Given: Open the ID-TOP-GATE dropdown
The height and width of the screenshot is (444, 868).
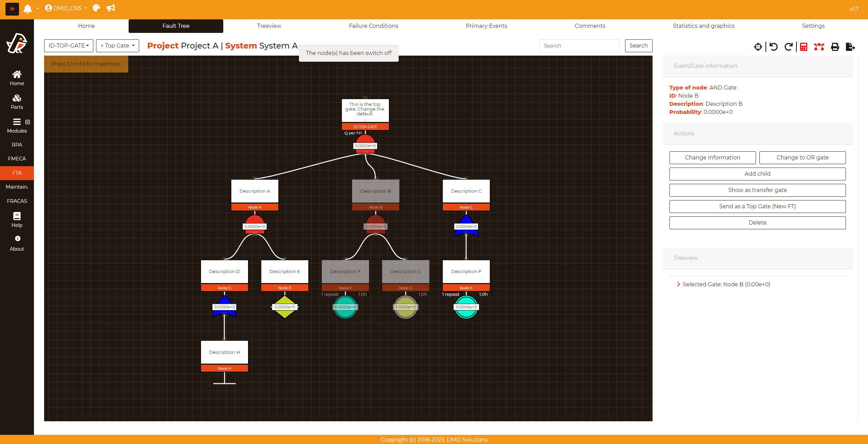Looking at the screenshot, I should pos(69,45).
